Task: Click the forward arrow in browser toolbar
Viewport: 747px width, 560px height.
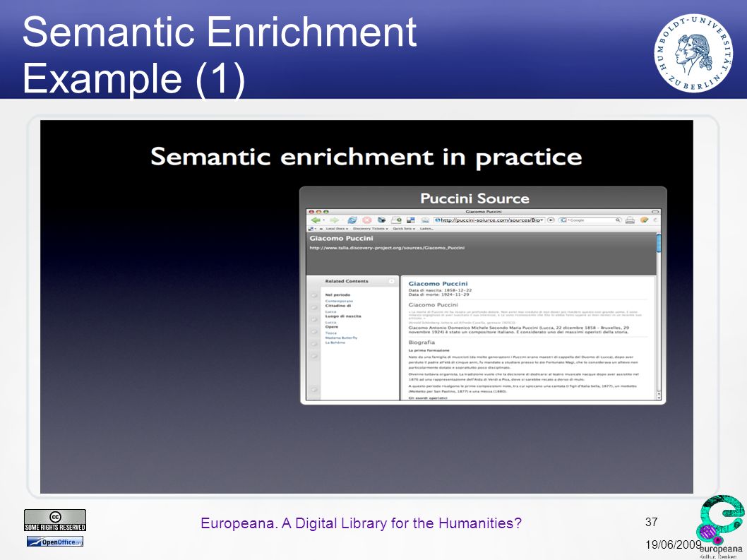Action: pyautogui.click(x=335, y=220)
